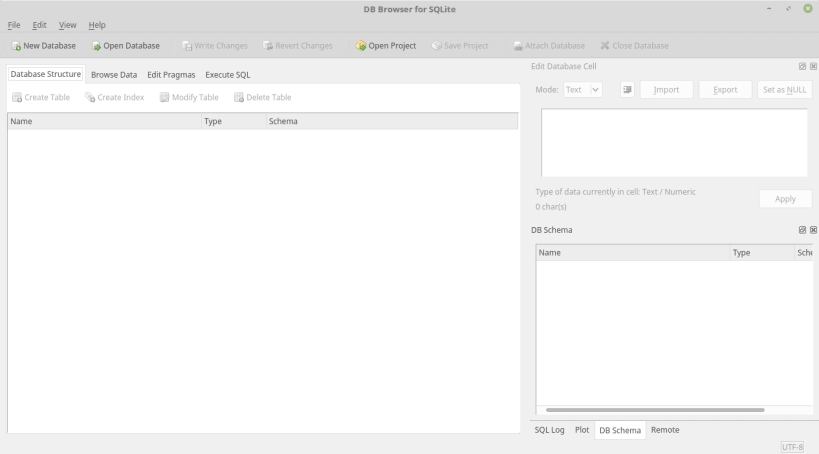Screen dimensions: 819x454
Task: Click the Schema column header in structure view
Action: 392,121
